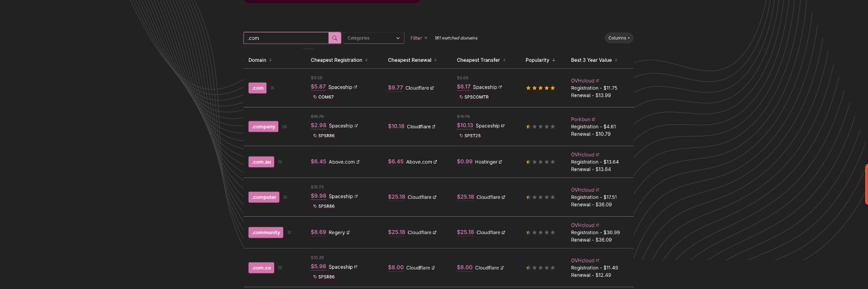Image resolution: width=868 pixels, height=289 pixels.
Task: Click small icon beside .com.au badge
Action: (x=280, y=162)
